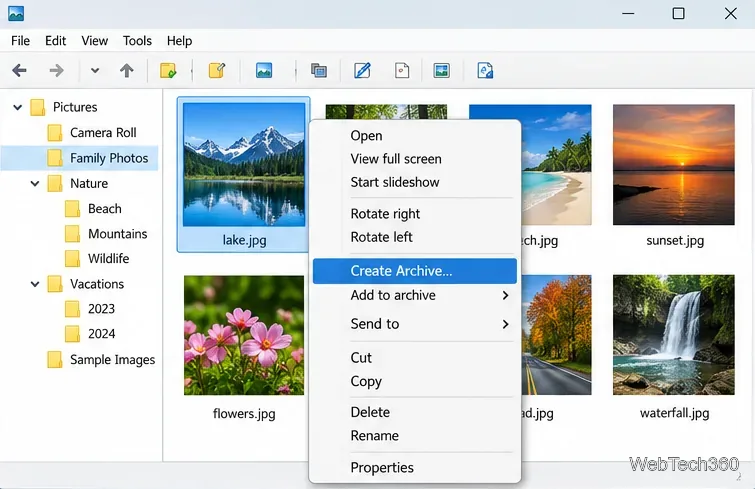Click the waterfall.jpg file name

point(674,413)
